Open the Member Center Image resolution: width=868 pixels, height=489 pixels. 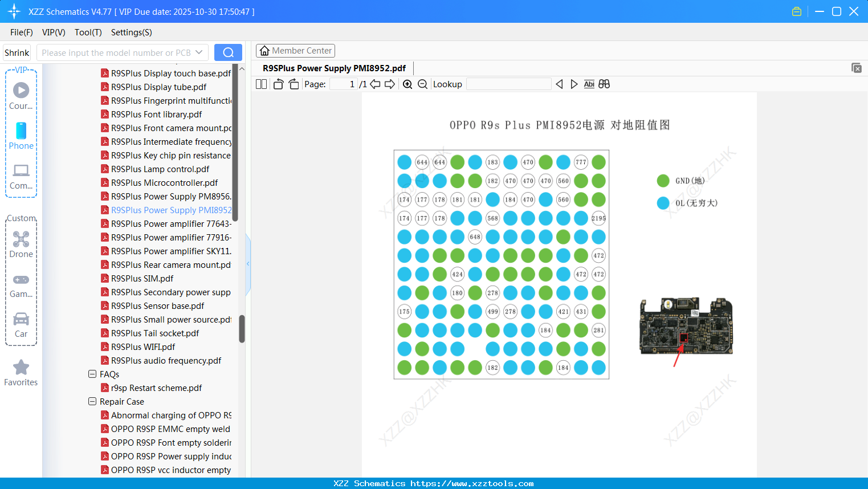tap(295, 51)
